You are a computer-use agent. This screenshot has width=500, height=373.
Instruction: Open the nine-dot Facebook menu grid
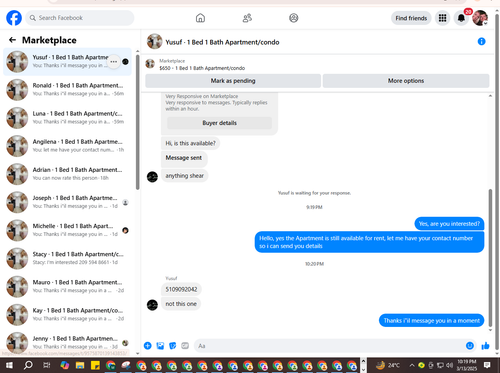pyautogui.click(x=442, y=18)
